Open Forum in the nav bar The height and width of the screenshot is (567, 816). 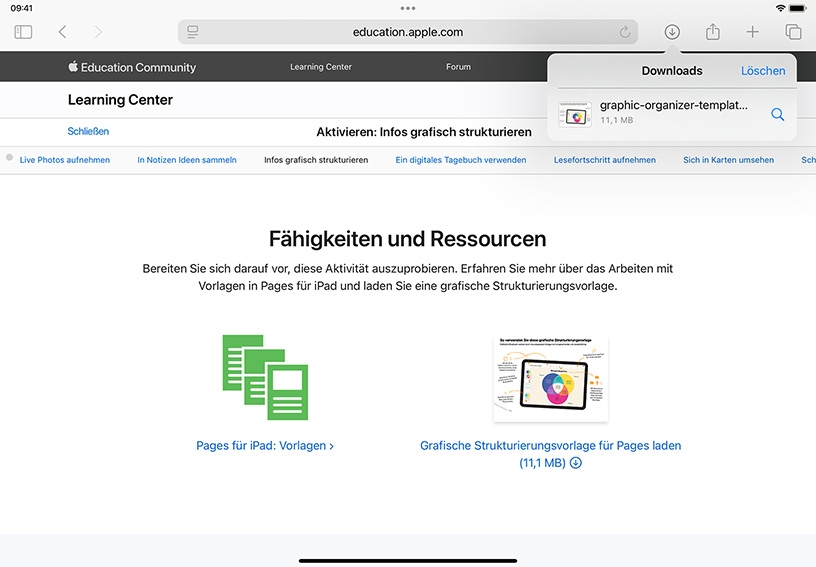[458, 67]
